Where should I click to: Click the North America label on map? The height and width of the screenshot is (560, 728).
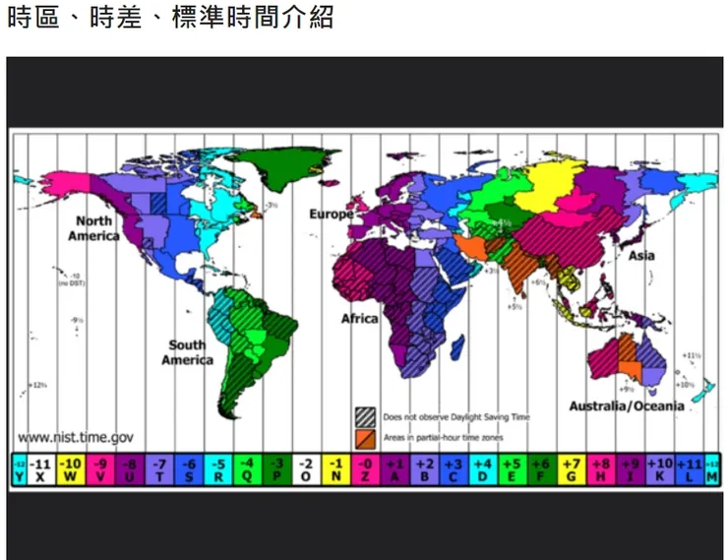click(93, 228)
